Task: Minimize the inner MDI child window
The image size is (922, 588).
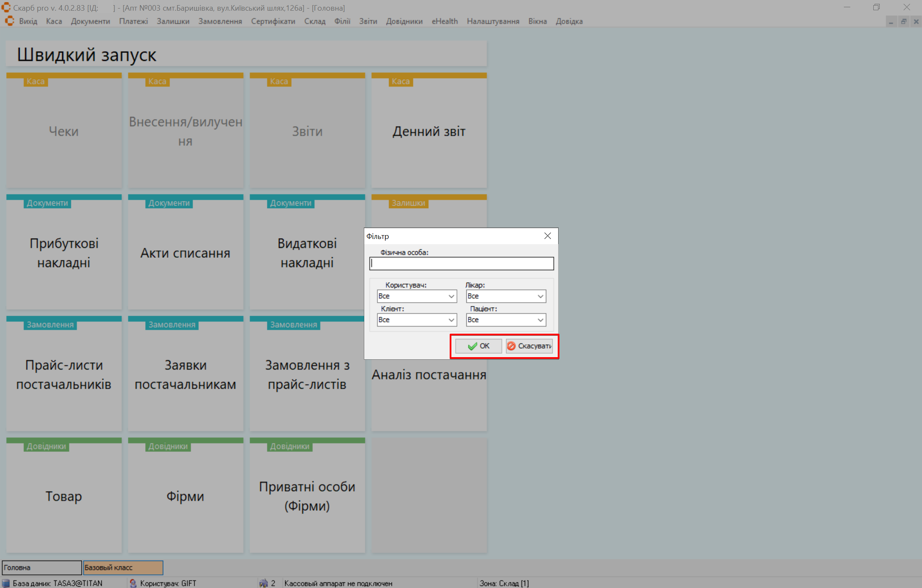Action: point(891,21)
